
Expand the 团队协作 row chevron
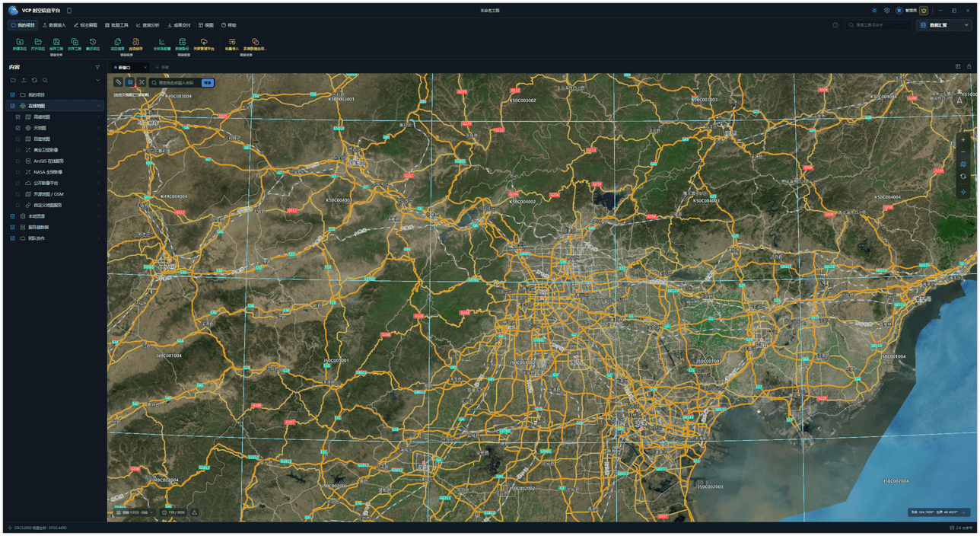[x=98, y=238]
